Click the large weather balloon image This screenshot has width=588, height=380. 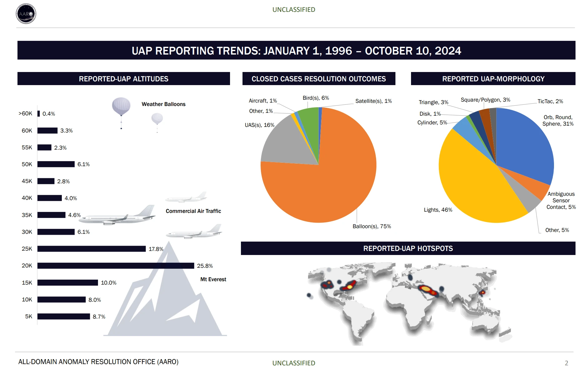point(121,113)
